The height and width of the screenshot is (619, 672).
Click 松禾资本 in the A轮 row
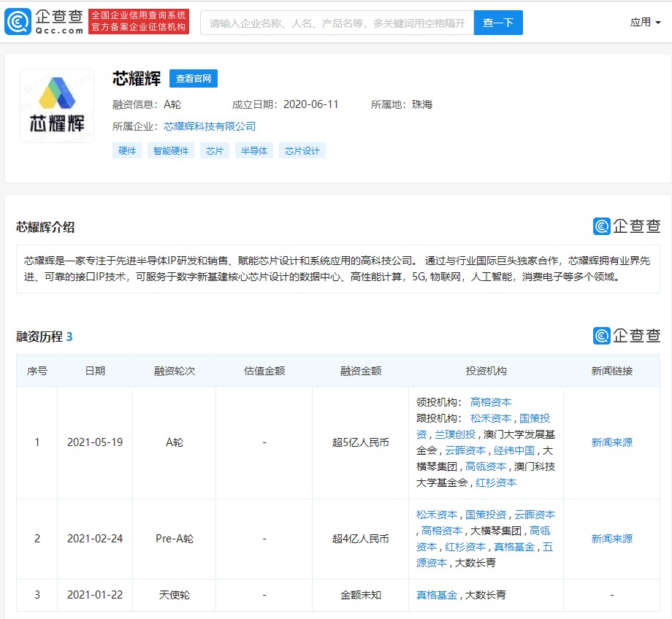coord(491,418)
